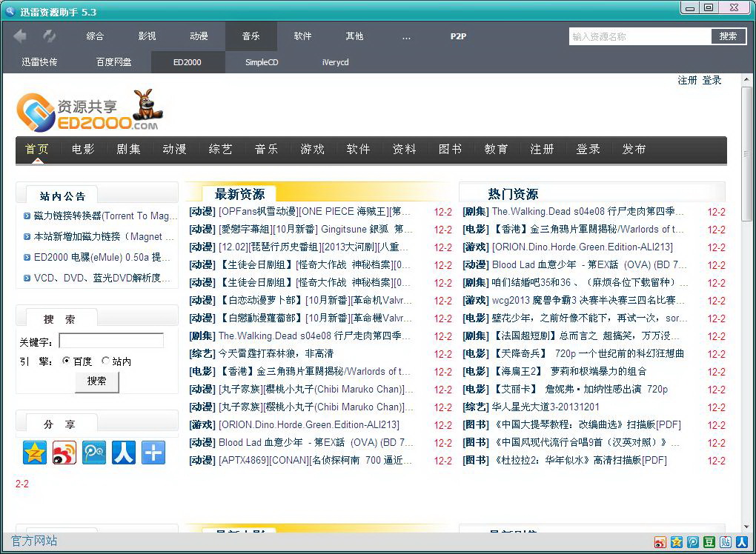Viewport: 756px width, 554px height.
Task: Click the refresh icon next to back arrow
Action: click(x=49, y=36)
